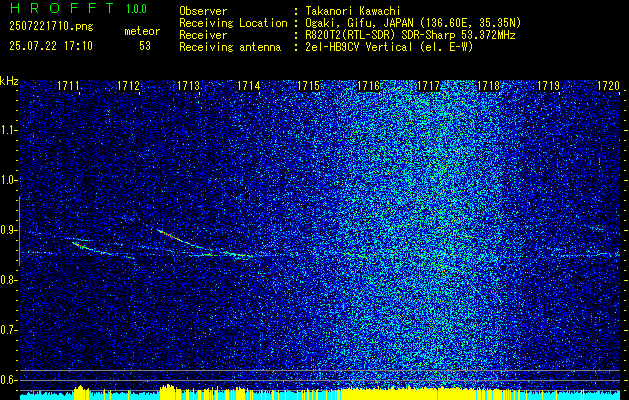The height and width of the screenshot is (400, 629).
Task: Click the 1711 time marker
Action: pyautogui.click(x=68, y=85)
